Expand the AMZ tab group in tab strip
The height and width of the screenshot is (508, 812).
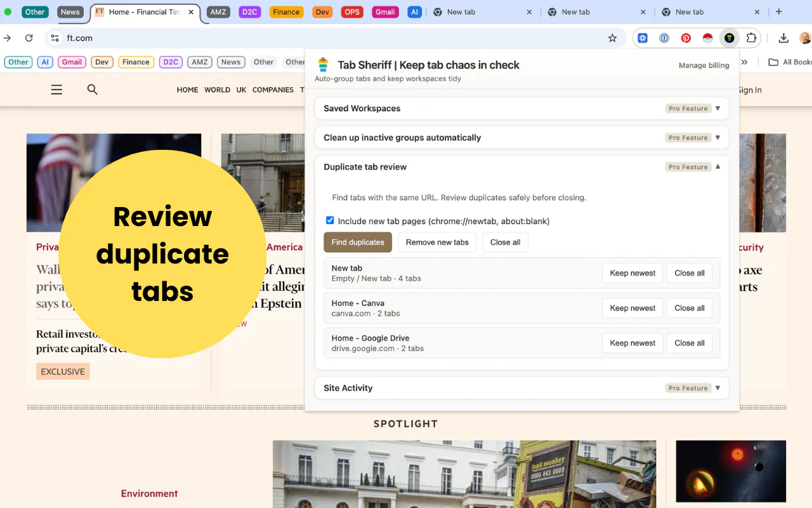point(218,12)
